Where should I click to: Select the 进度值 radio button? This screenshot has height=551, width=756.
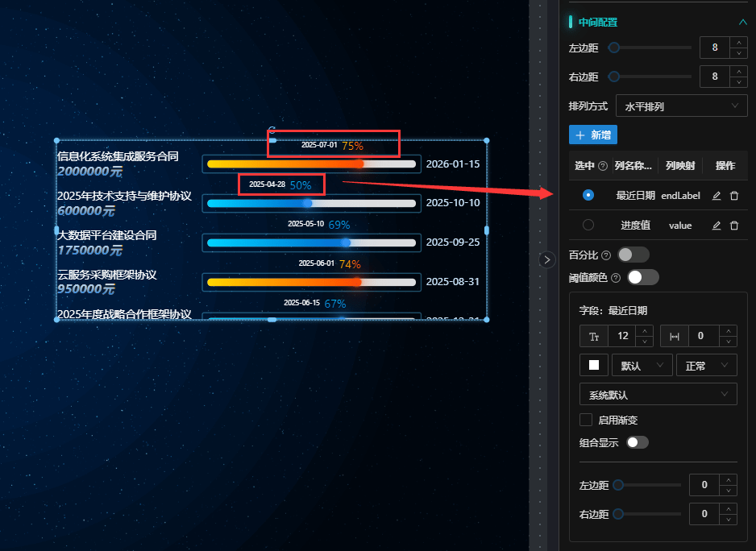(x=588, y=226)
